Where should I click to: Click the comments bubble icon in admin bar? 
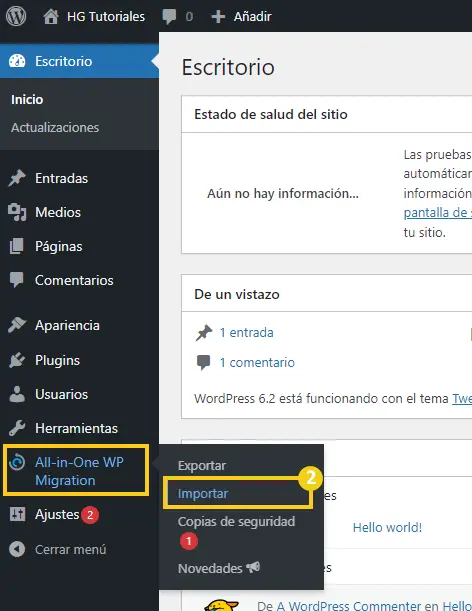pos(169,17)
